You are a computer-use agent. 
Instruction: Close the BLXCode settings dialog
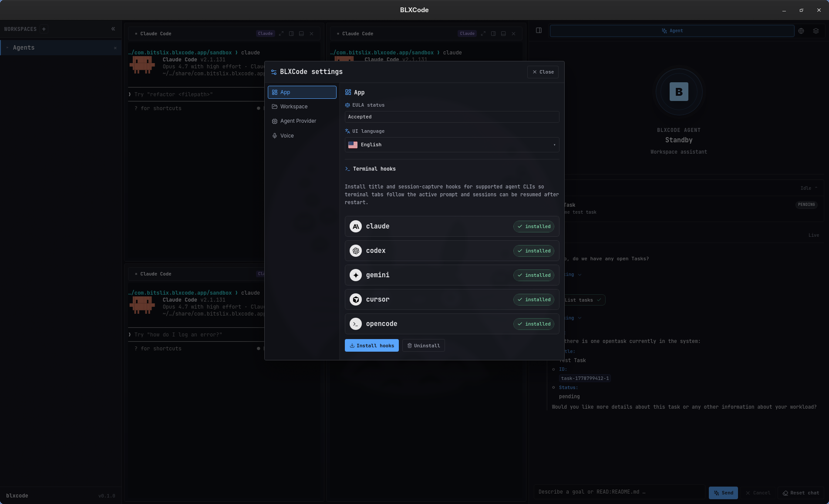coord(543,72)
